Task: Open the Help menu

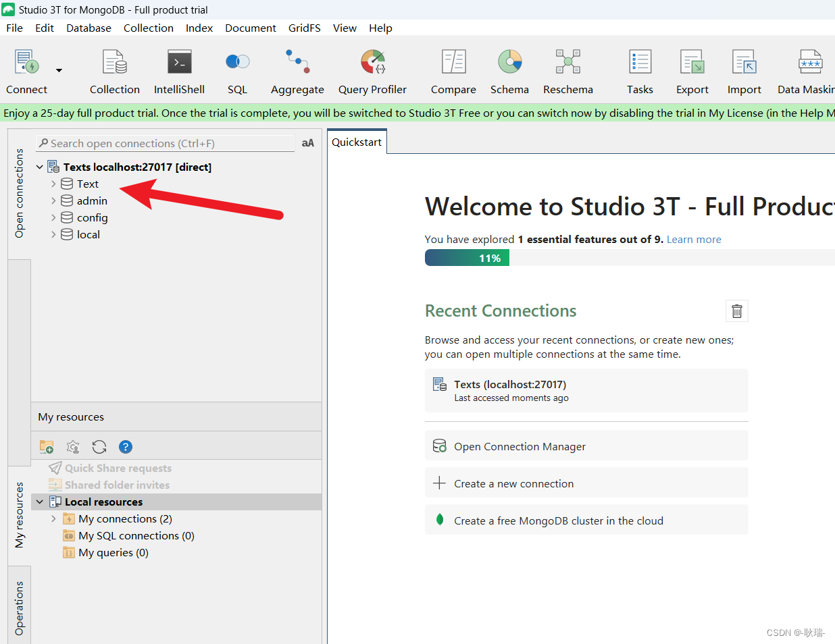Action: tap(380, 28)
